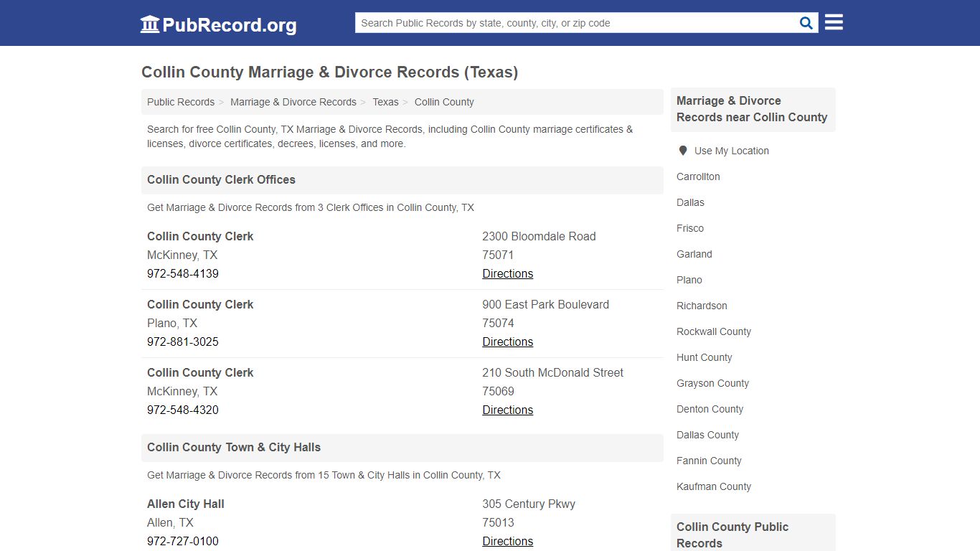Open Collin County Clerk at Bloomdale Road

click(x=200, y=236)
